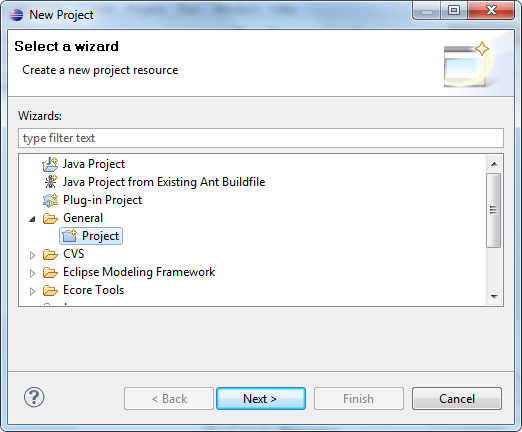The width and height of the screenshot is (522, 432).
Task: Expand the Eclipse Modeling Framework category
Action: (x=32, y=273)
